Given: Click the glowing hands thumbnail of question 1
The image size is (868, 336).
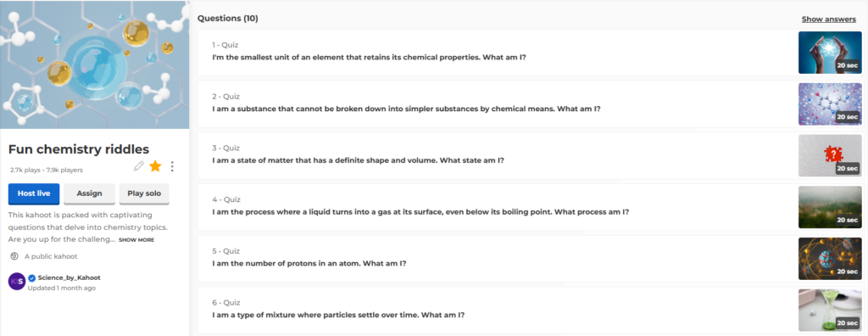Looking at the screenshot, I should point(830,53).
